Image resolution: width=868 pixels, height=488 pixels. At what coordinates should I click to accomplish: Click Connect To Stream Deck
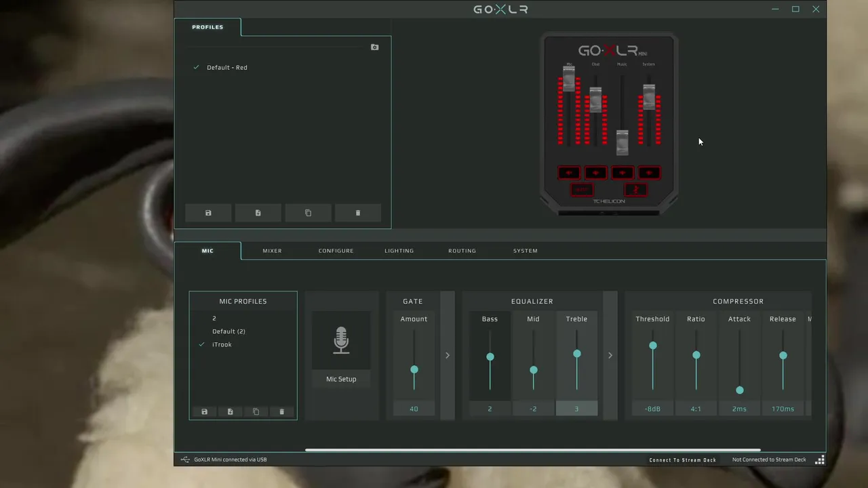pos(682,460)
